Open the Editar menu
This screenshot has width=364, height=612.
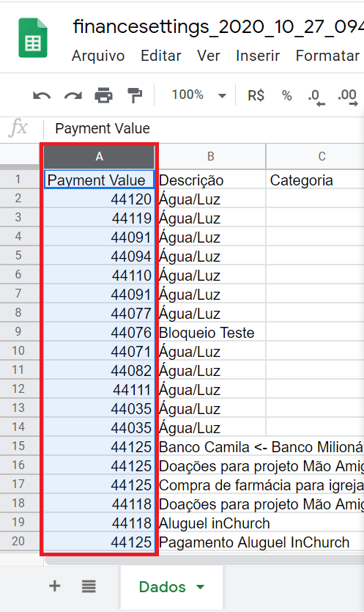160,56
